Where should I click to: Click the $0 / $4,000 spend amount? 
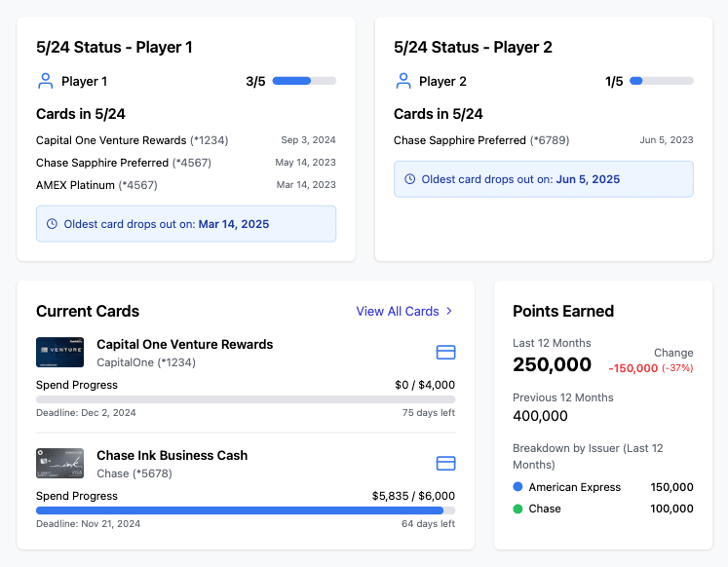(425, 385)
